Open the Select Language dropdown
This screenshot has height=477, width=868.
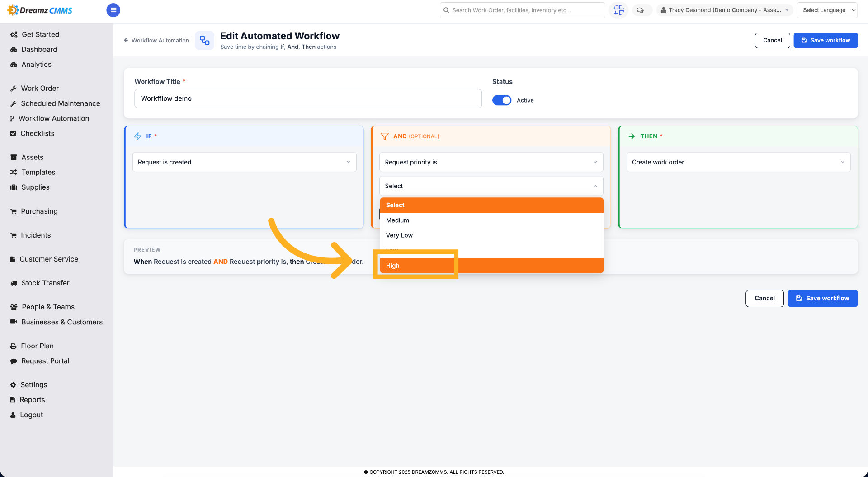[827, 10]
